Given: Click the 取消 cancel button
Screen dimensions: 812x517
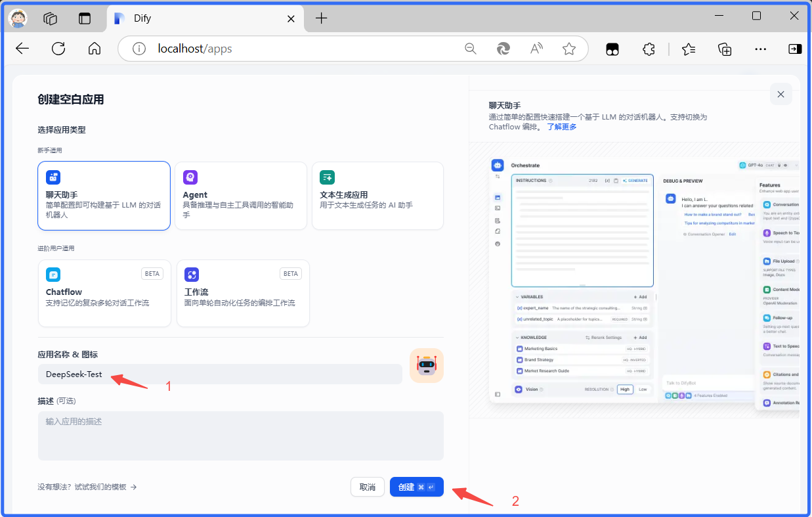Looking at the screenshot, I should pyautogui.click(x=368, y=487).
